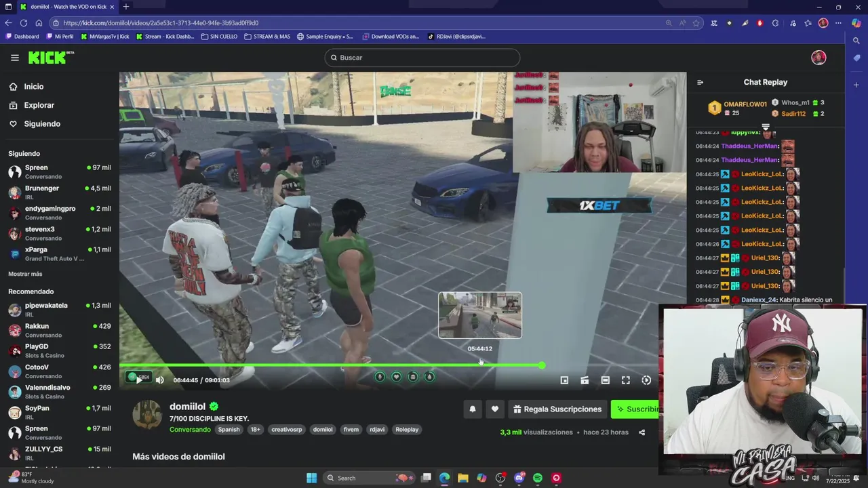Enable cast to device

[585, 380]
